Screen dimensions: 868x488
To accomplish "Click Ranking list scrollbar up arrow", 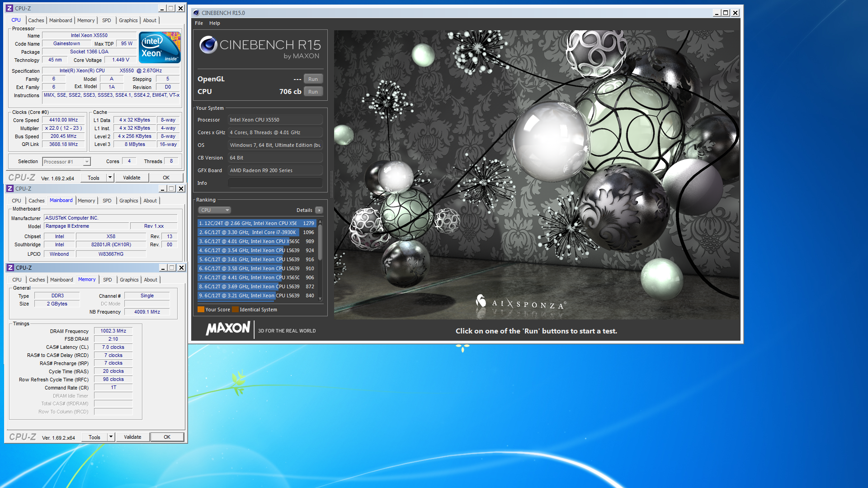I will (320, 222).
